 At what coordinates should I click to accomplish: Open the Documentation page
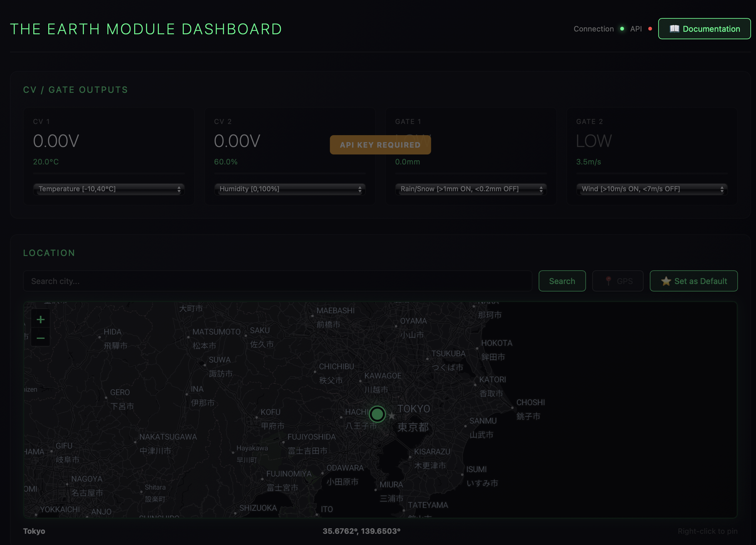click(704, 29)
